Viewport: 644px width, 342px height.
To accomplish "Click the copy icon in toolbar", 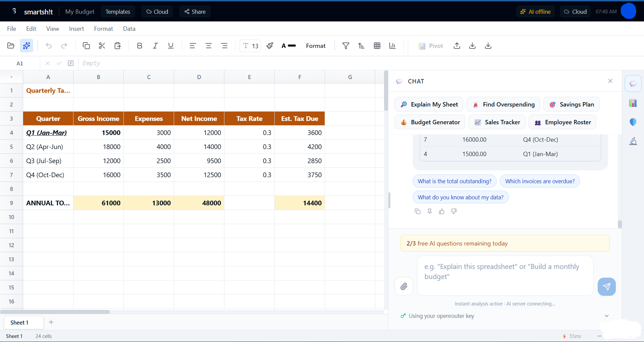I will point(86,46).
